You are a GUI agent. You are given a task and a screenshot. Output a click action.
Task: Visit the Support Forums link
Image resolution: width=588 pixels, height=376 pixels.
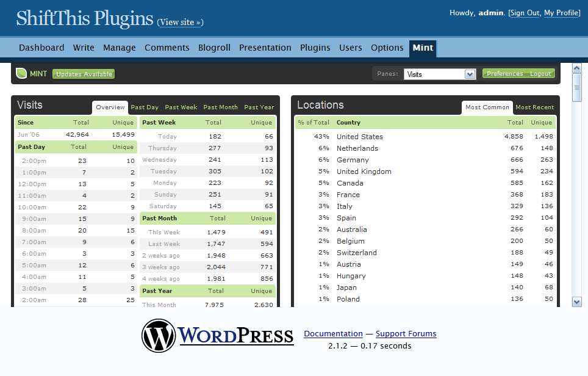click(x=406, y=334)
